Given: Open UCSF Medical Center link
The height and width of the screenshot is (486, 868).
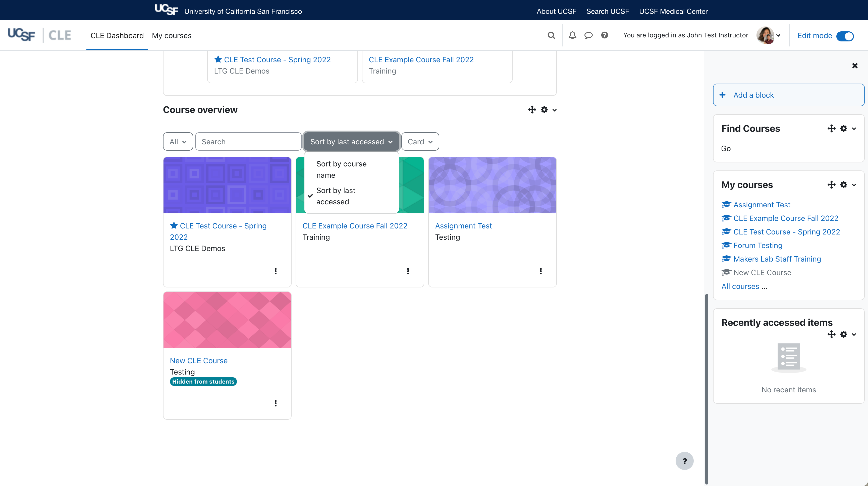Looking at the screenshot, I should [673, 11].
